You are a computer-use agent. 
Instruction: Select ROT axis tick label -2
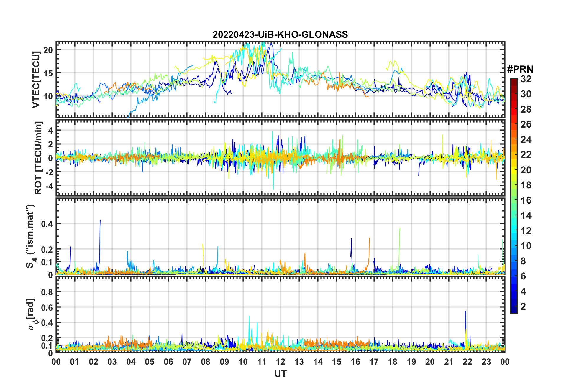tap(49, 172)
